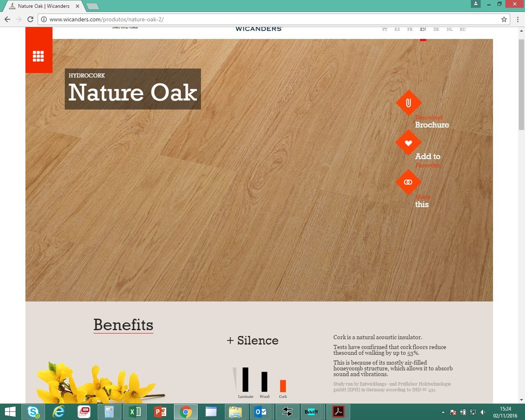Screen dimensions: 525x420
Task: Switch language to DE
Action: tap(436, 30)
